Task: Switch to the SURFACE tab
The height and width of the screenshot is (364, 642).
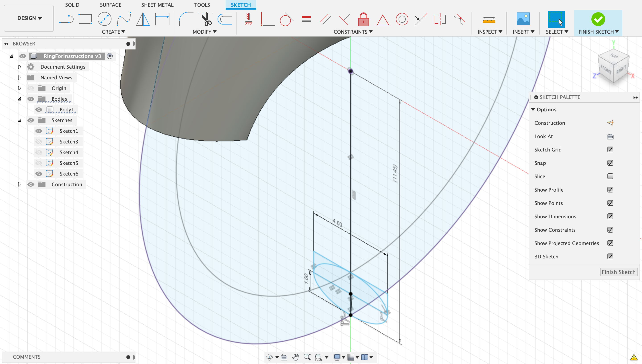Action: [111, 5]
